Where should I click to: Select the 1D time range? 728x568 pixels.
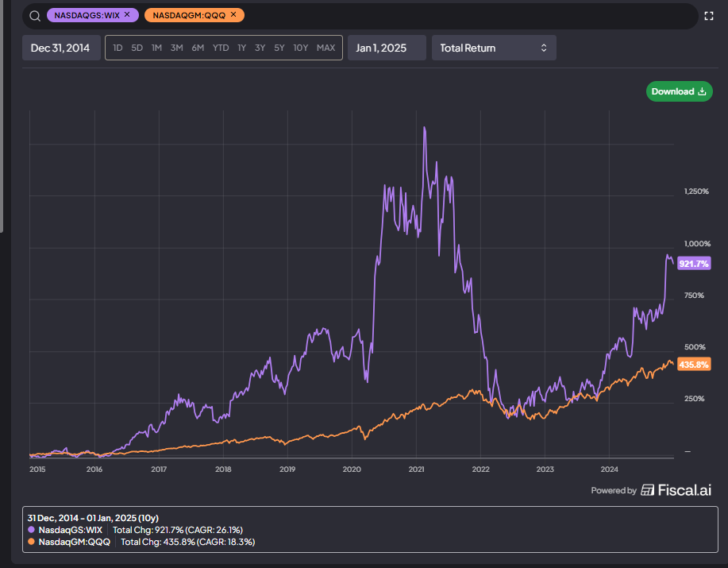(x=118, y=48)
